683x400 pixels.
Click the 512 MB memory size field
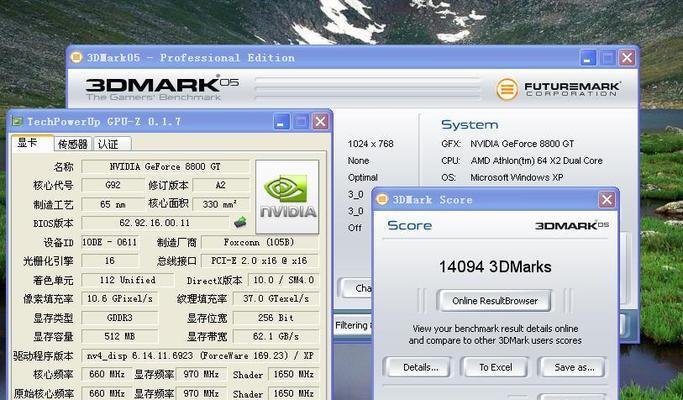pyautogui.click(x=120, y=336)
